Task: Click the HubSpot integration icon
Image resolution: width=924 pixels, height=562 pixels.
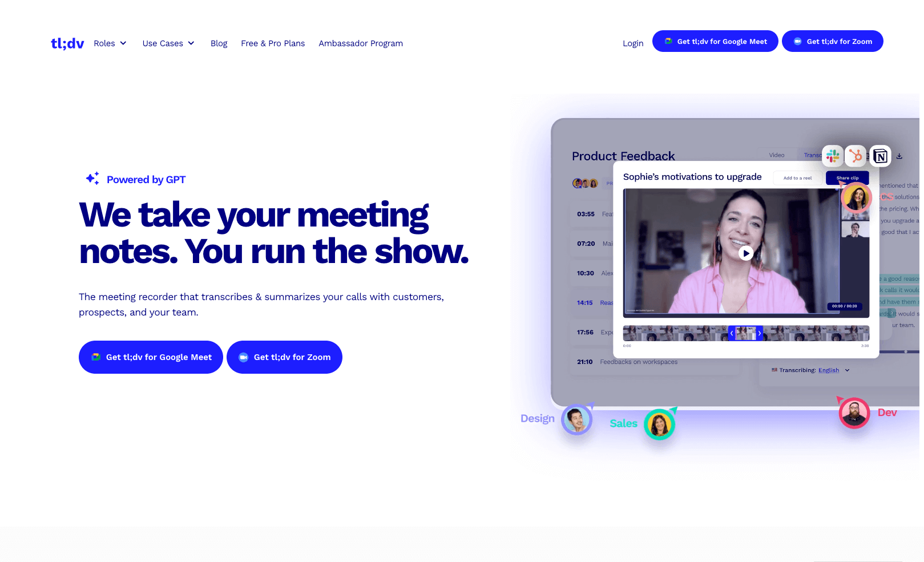Action: tap(856, 155)
